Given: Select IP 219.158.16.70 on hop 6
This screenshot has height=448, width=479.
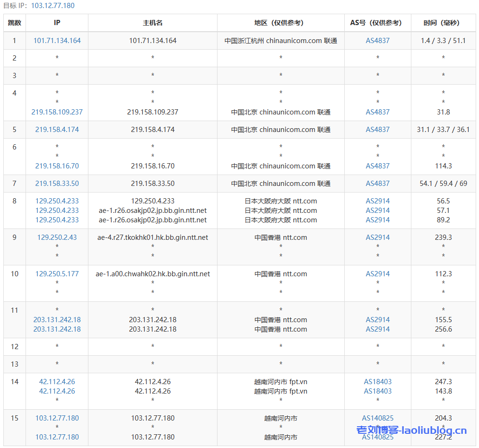Looking at the screenshot, I should point(57,166).
